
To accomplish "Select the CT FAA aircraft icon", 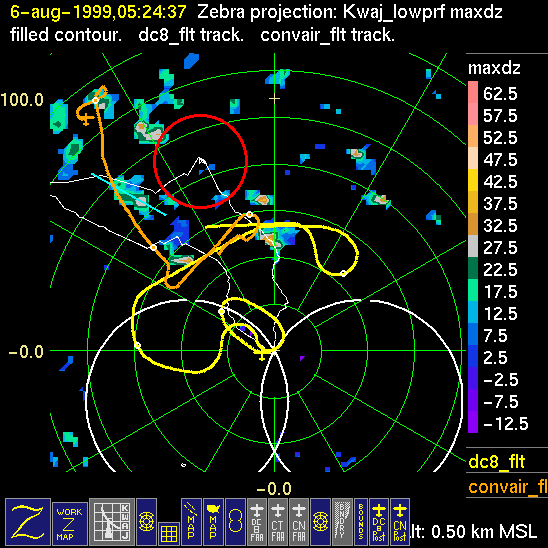I will tap(278, 522).
